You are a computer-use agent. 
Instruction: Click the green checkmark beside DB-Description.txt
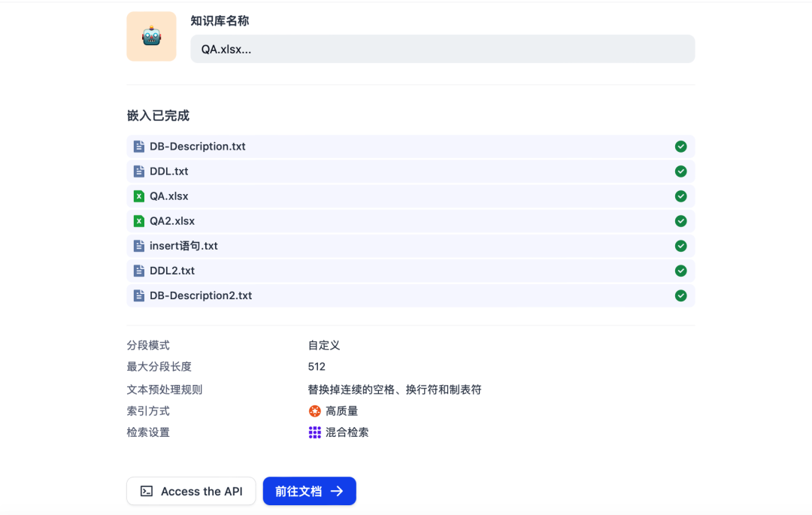pos(680,146)
